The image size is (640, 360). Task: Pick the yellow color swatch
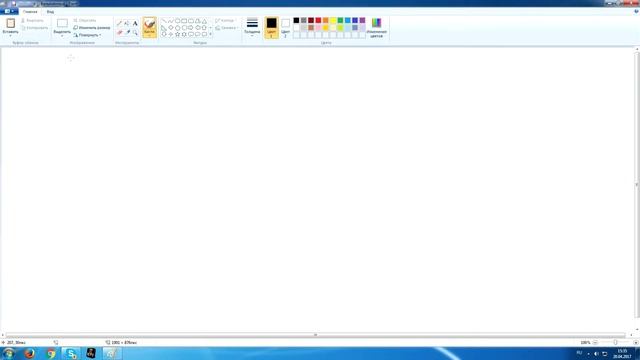[333, 20]
